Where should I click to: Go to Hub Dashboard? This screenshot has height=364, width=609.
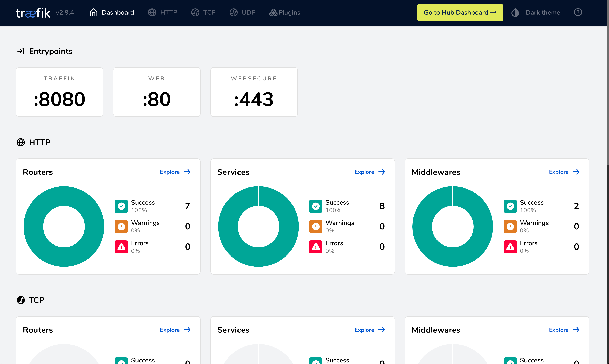460,12
